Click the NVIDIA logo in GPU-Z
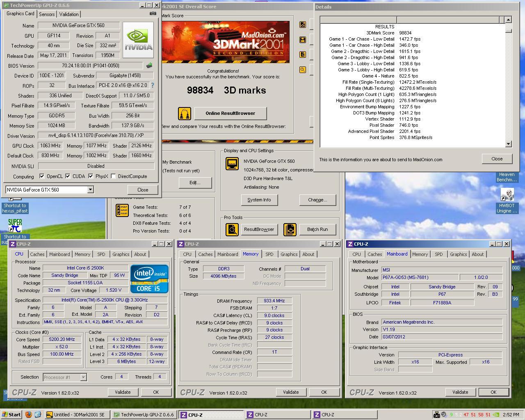Image resolution: width=525 pixels, height=420 pixels. pyautogui.click(x=138, y=40)
